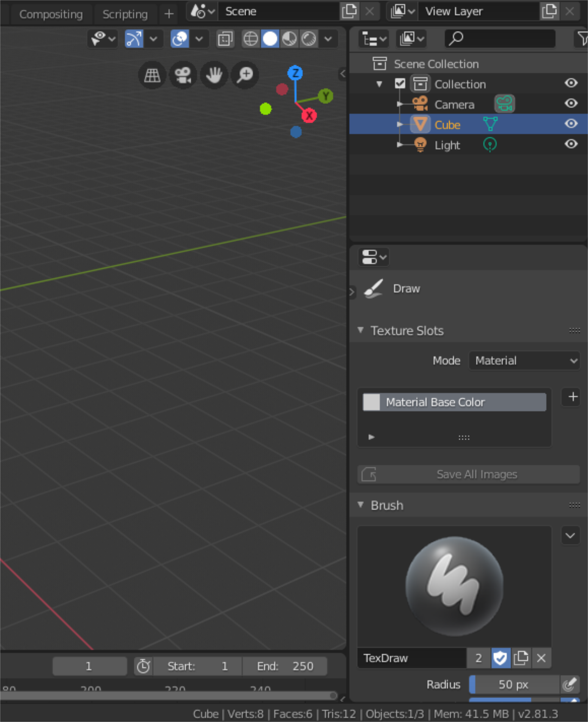Open the properties editor type dropdown
588x722 pixels.
pos(373,257)
